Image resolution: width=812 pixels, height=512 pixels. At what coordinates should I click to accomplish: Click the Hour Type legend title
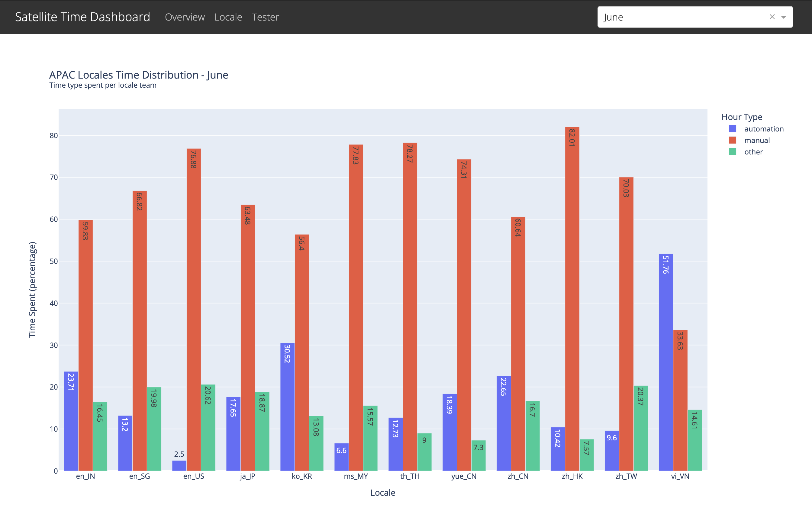point(742,117)
